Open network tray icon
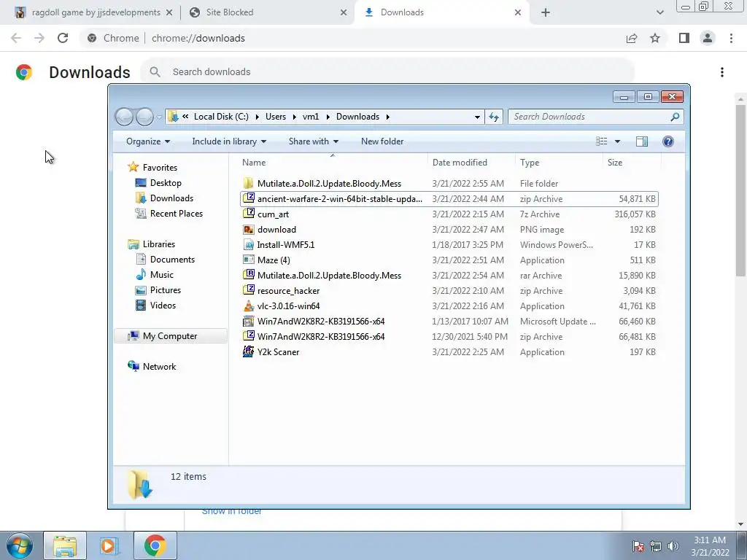 click(656, 546)
